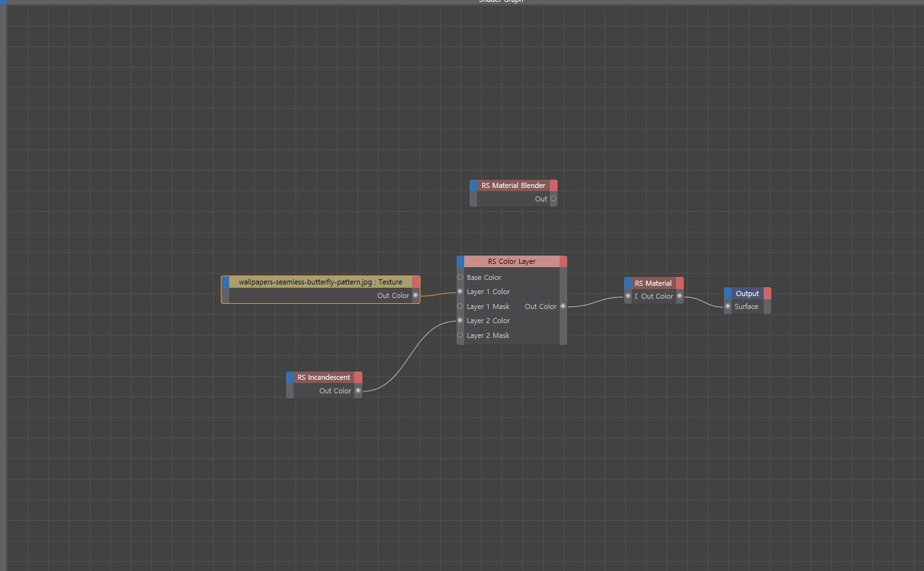The height and width of the screenshot is (571, 924).
Task: Open the RS Material Blender red outputs menu
Action: click(x=554, y=185)
